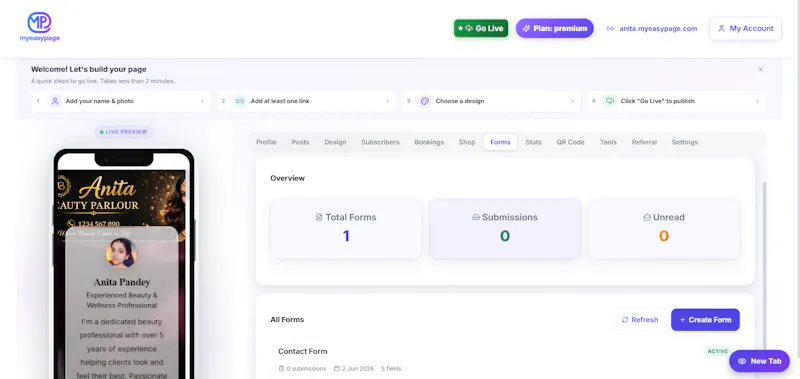Click the user icon in My Account
800x379 pixels.
[x=721, y=29]
